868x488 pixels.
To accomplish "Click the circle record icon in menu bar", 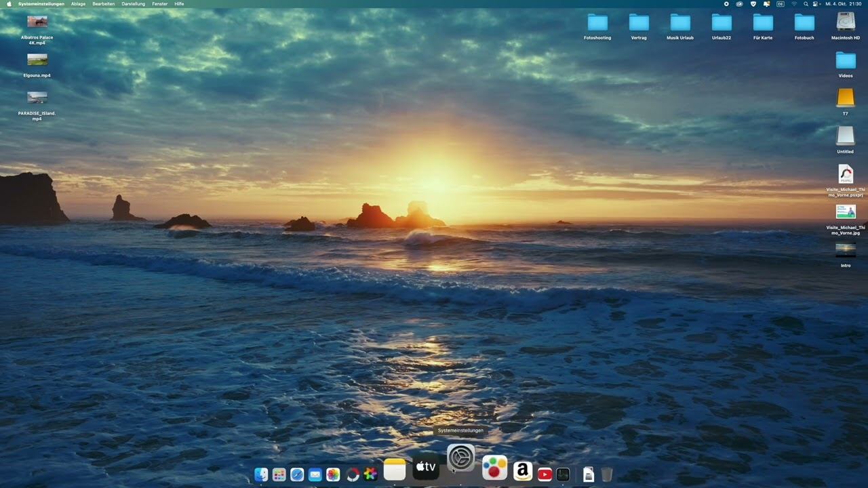I will [x=726, y=4].
